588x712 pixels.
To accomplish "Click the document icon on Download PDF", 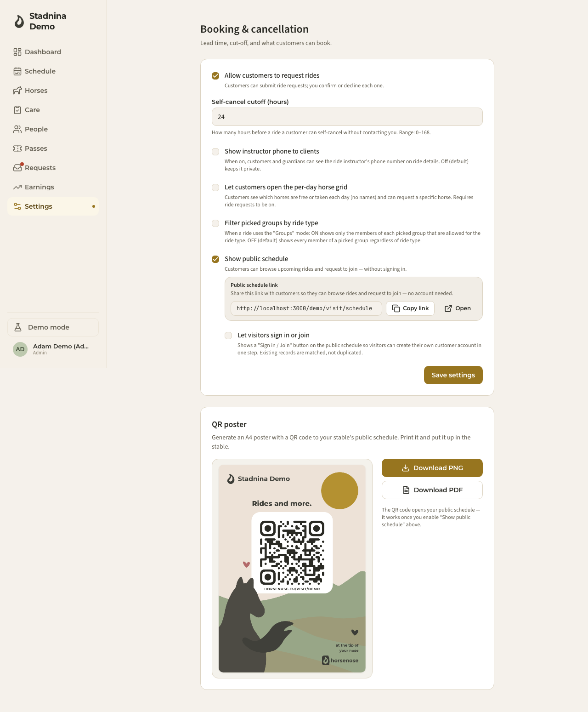I will tap(406, 490).
